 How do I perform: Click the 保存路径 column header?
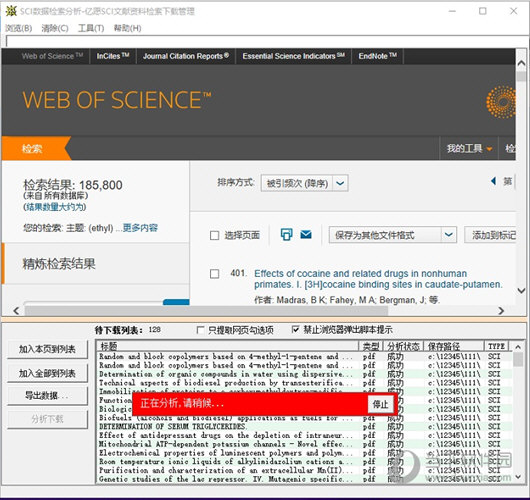point(454,346)
